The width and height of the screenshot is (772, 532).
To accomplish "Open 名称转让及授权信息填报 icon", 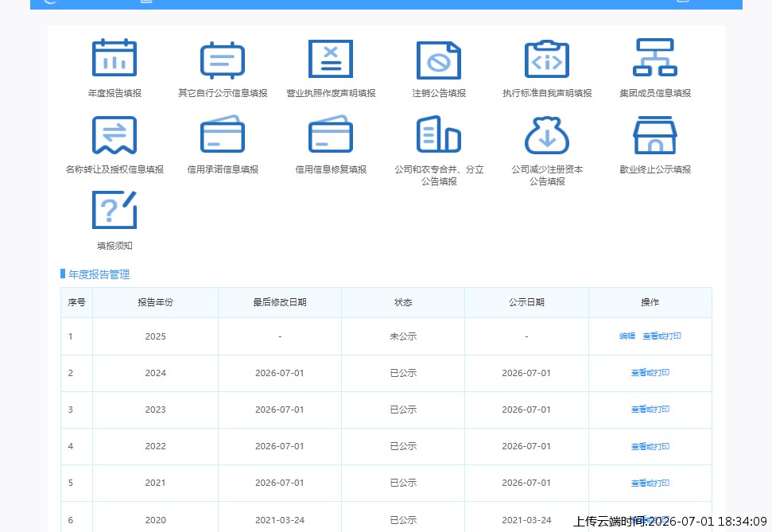I will pos(114,135).
